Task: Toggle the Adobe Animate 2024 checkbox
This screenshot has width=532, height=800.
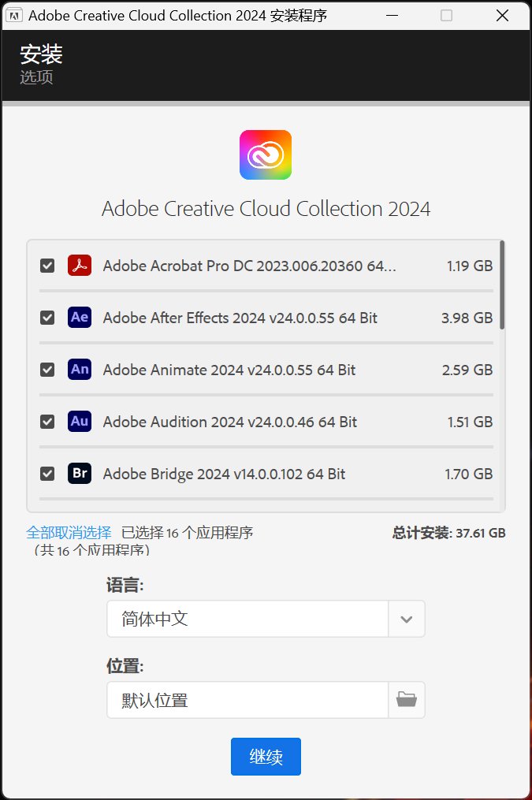Action: [47, 370]
